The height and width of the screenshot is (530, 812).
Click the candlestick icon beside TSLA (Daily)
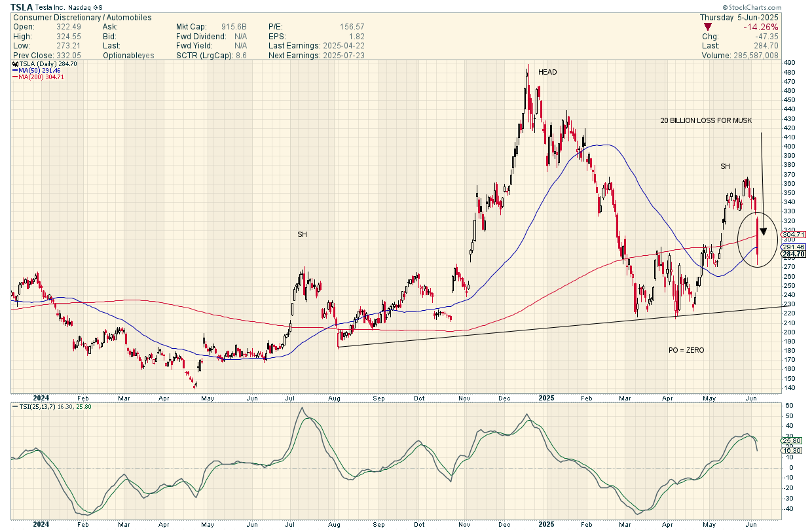15,63
